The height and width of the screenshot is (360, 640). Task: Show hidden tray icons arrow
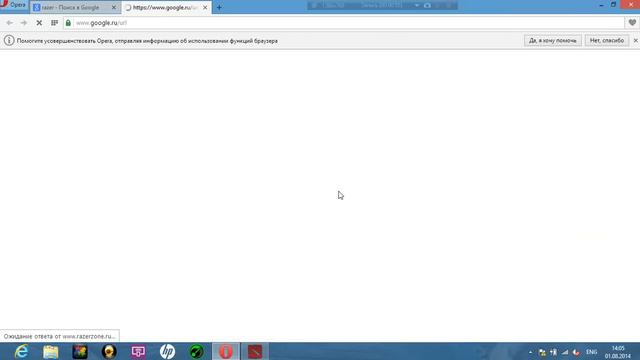click(531, 352)
